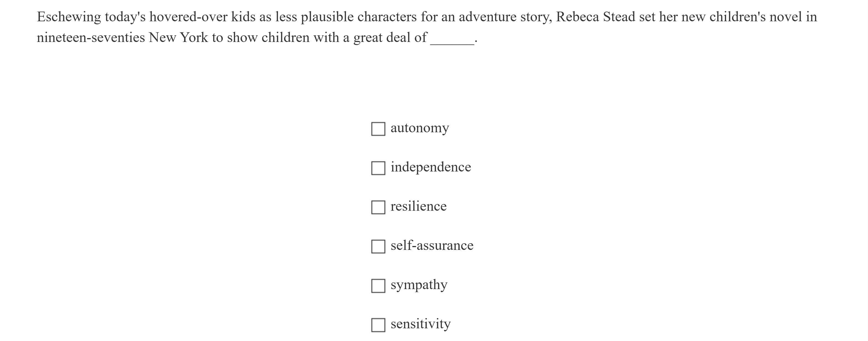Tick the independence checkbox
This screenshot has width=868, height=341.
[x=378, y=168]
